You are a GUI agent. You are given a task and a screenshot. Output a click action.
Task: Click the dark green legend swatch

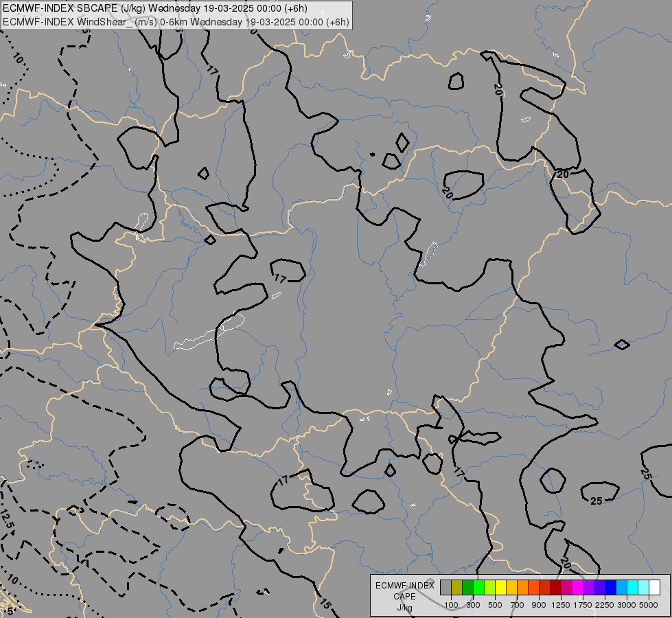(x=467, y=587)
